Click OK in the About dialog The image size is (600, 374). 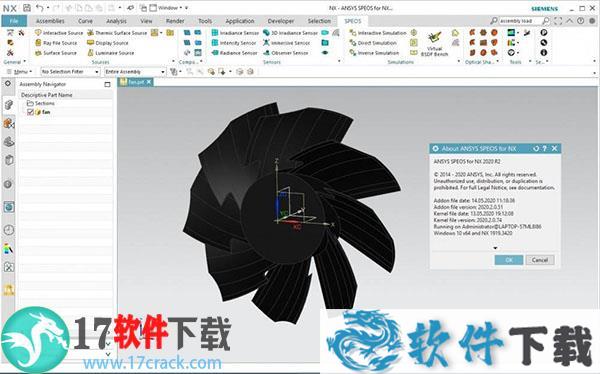tap(509, 260)
